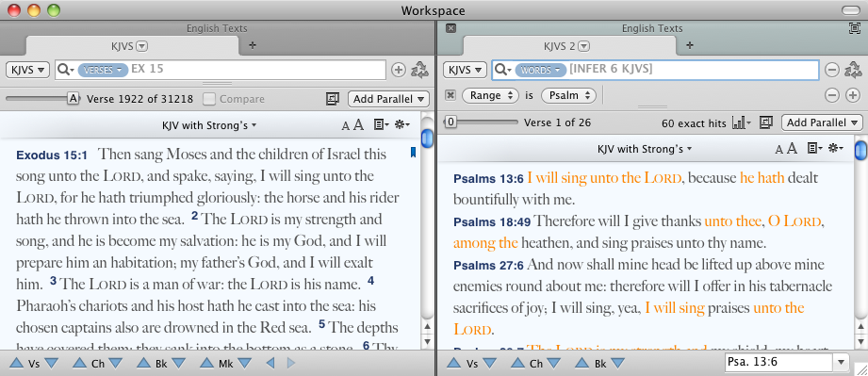The image size is (868, 376).
Task: Add a new tab next to the KJVS tab
Action: 253,45
